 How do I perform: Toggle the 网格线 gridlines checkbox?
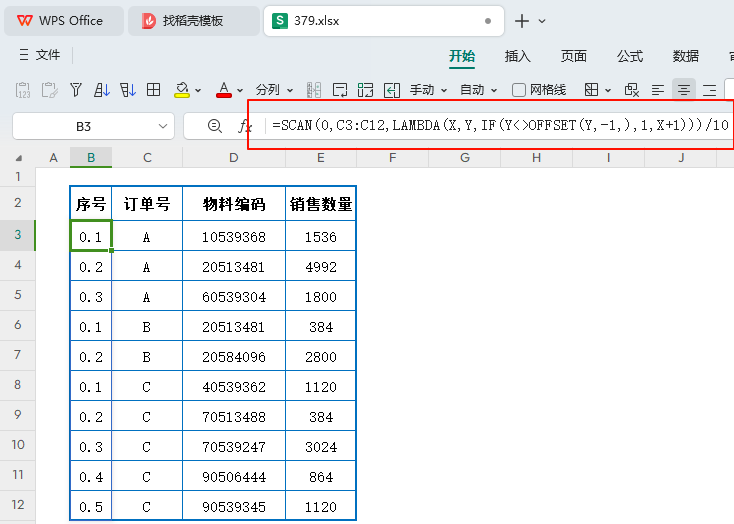[x=518, y=90]
